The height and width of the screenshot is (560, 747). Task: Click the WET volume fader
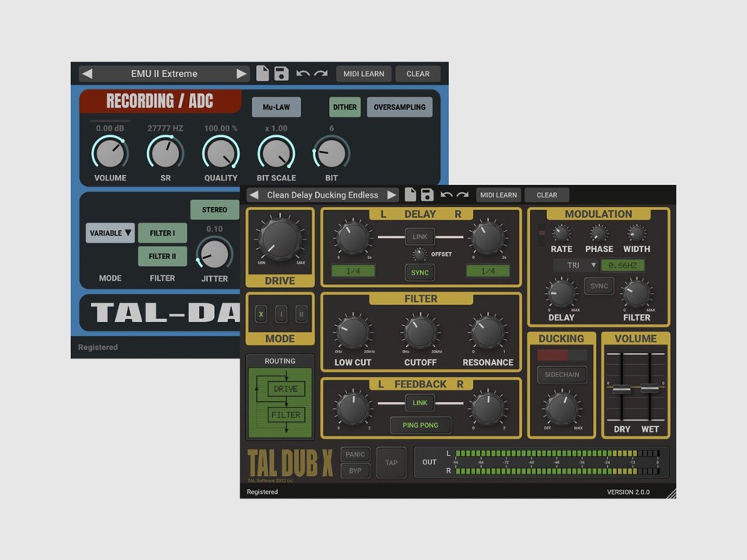pos(650,388)
